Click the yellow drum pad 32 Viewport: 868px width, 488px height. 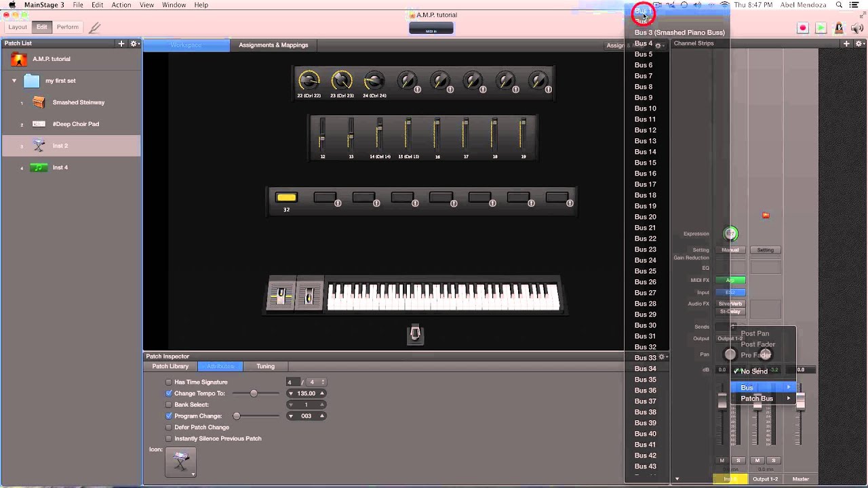pyautogui.click(x=286, y=197)
